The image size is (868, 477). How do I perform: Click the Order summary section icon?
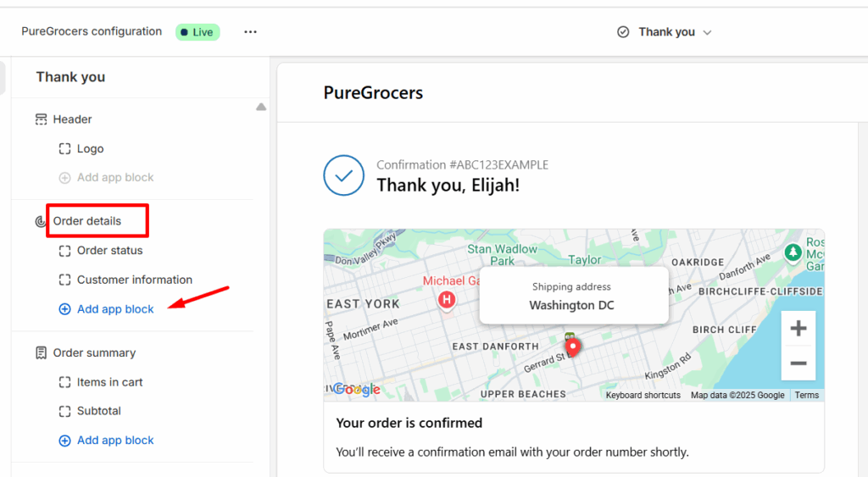pos(41,353)
